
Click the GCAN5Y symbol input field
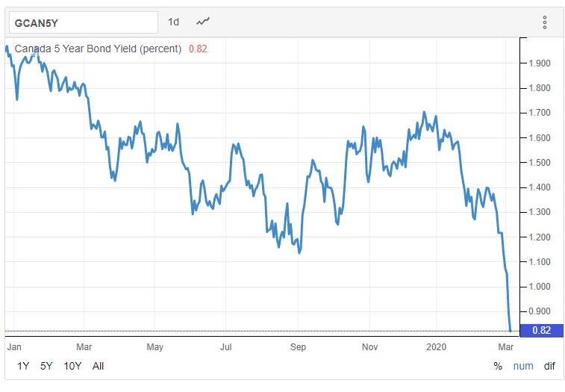84,22
